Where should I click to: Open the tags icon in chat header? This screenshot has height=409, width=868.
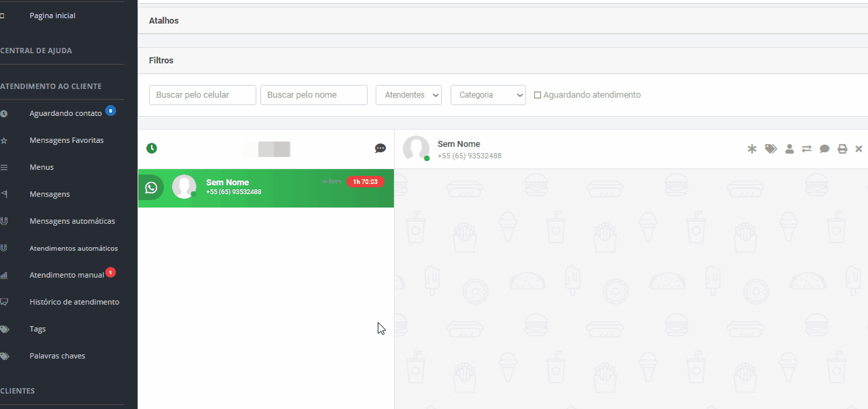click(x=771, y=149)
